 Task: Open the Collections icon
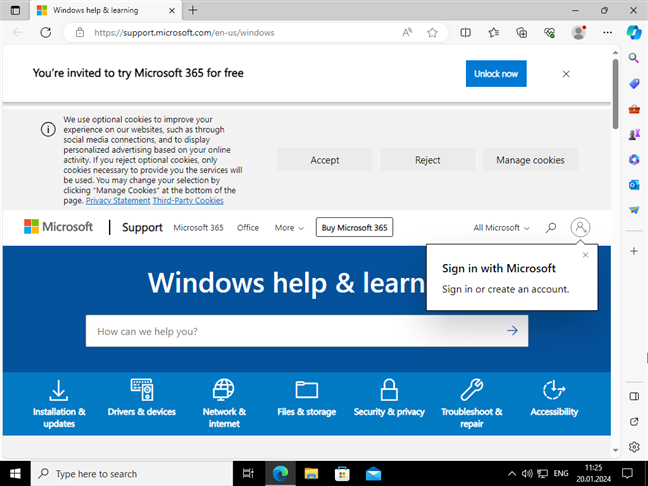pos(522,33)
